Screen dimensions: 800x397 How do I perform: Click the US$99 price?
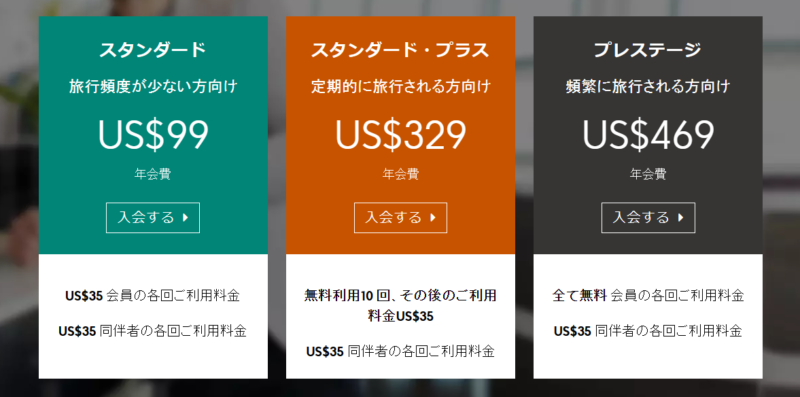tap(153, 135)
